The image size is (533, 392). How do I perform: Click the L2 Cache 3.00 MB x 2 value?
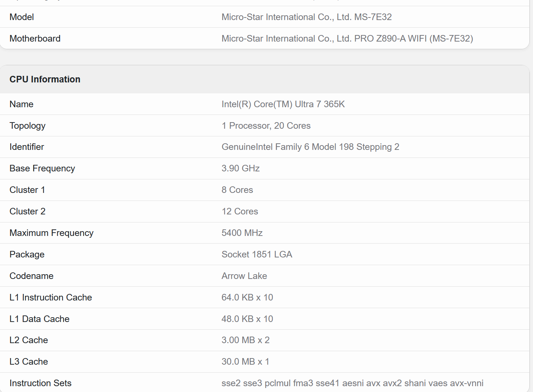coord(245,340)
